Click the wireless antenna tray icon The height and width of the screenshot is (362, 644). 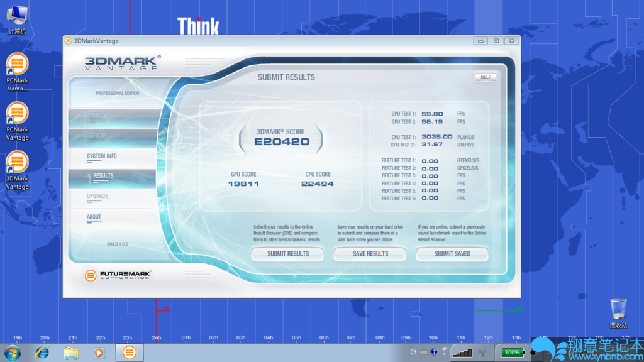pos(483,353)
